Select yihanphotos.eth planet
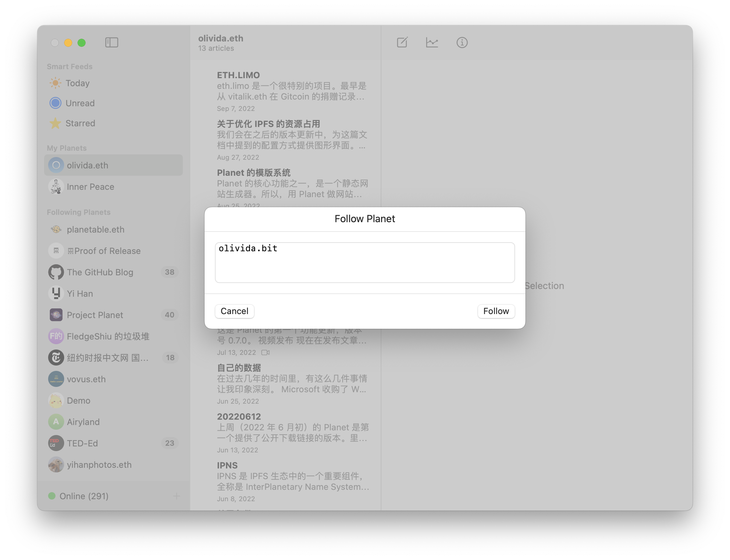The height and width of the screenshot is (560, 730). click(x=99, y=465)
